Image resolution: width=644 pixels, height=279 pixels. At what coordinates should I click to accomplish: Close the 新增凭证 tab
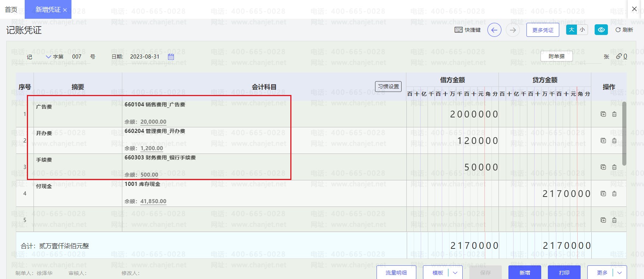pyautogui.click(x=65, y=10)
